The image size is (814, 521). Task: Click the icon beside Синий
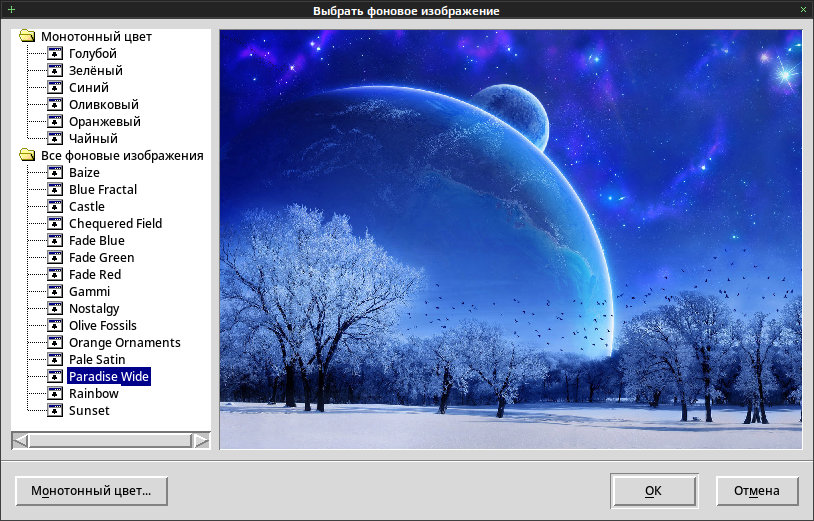[x=55, y=88]
